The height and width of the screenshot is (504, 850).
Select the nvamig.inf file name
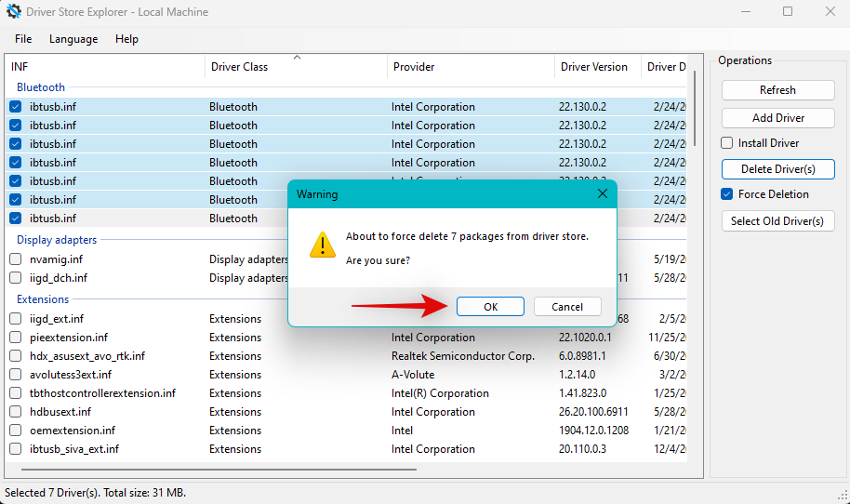57,259
